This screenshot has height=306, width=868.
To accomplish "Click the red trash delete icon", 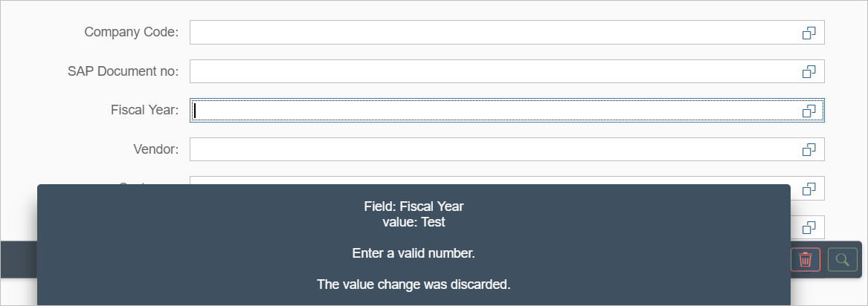I will [x=805, y=259].
